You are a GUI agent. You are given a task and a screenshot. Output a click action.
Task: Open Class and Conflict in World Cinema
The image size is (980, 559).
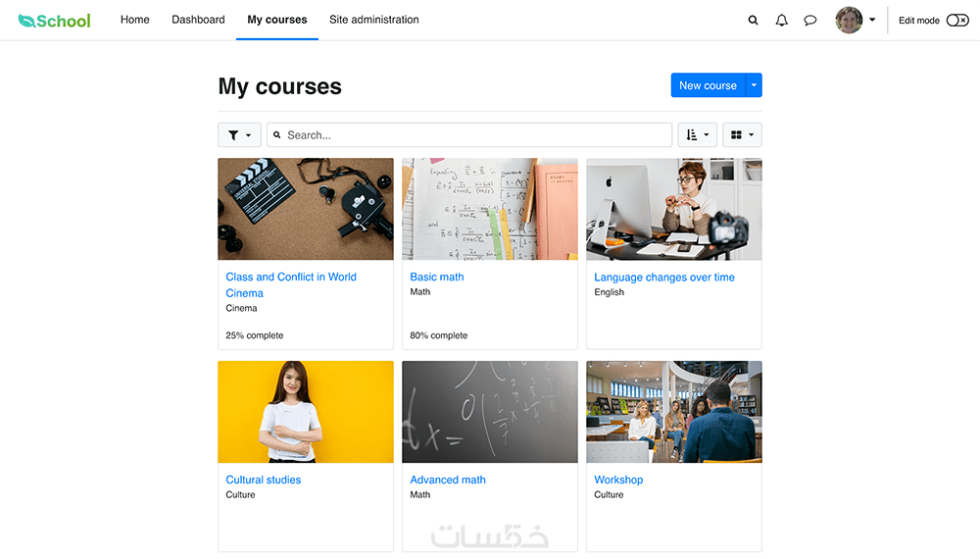click(x=291, y=284)
